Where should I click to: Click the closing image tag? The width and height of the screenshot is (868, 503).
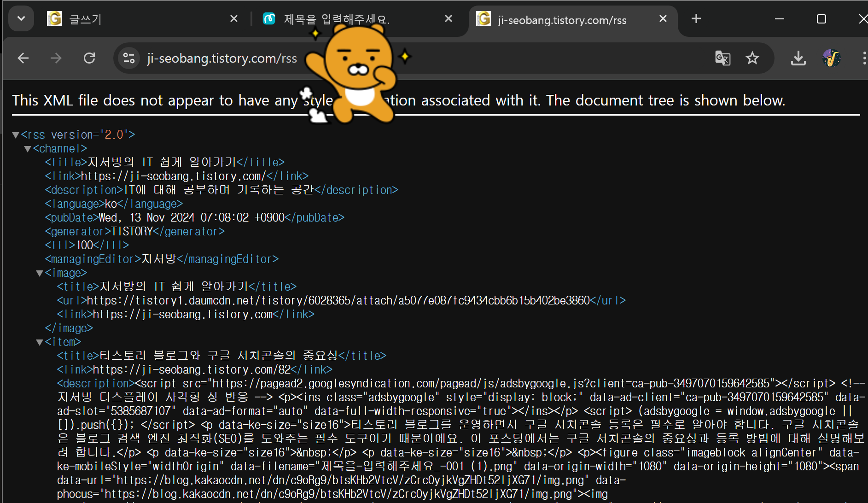pyautogui.click(x=69, y=328)
